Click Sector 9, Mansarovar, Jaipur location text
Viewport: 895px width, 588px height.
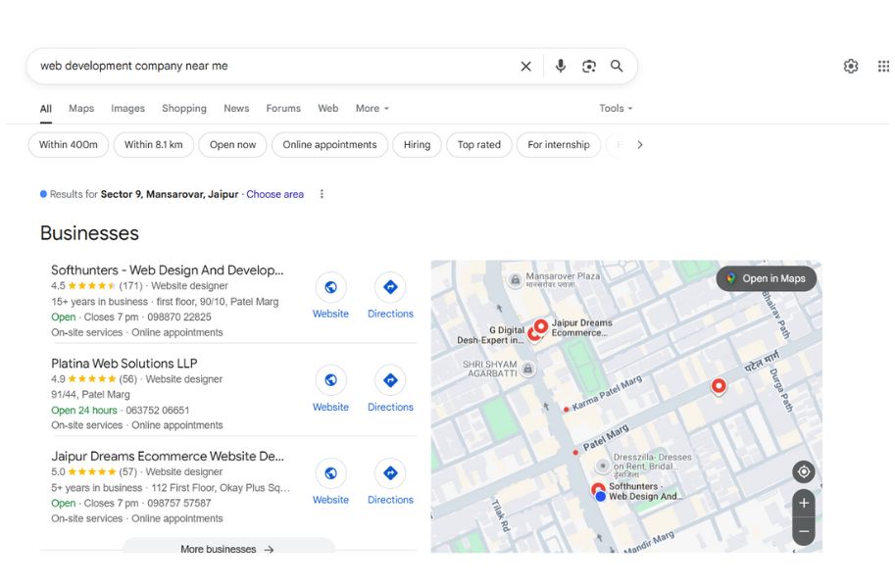click(x=170, y=194)
